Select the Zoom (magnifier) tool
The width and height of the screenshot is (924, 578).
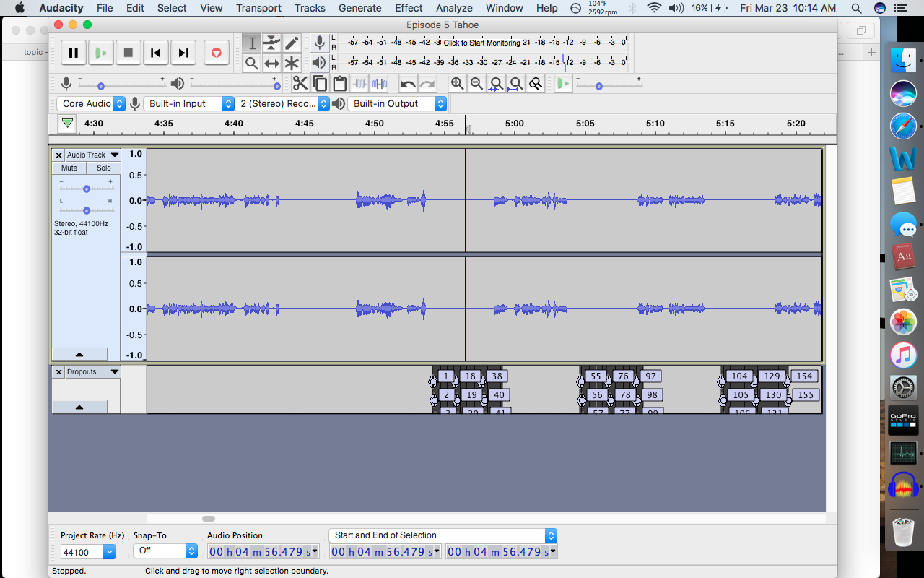(x=251, y=64)
